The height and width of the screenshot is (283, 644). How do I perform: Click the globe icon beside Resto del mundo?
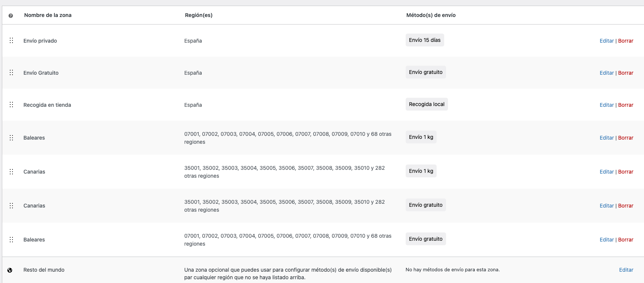click(x=10, y=270)
